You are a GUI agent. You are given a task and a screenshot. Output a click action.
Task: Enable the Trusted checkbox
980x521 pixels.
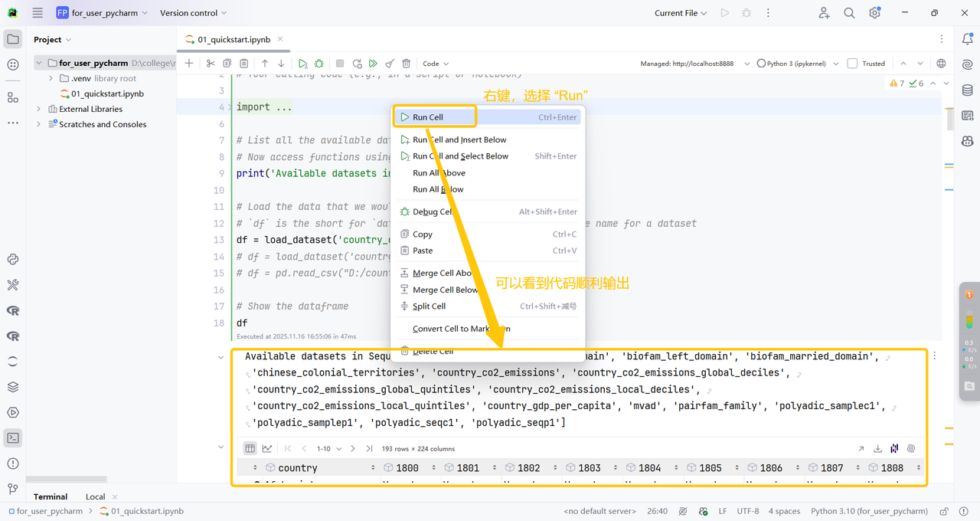(x=852, y=64)
